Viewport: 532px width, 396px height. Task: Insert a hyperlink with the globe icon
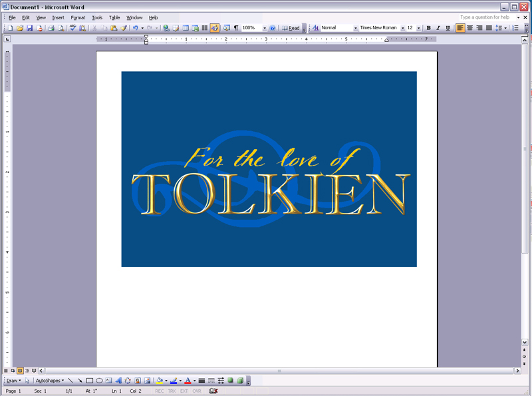(x=166, y=28)
